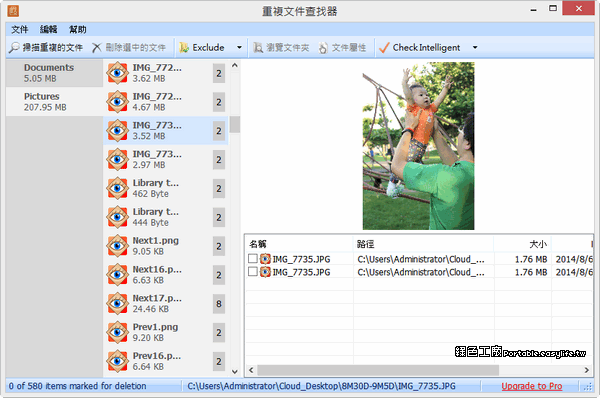Select the Pictures 207.95 MB category

coord(54,102)
